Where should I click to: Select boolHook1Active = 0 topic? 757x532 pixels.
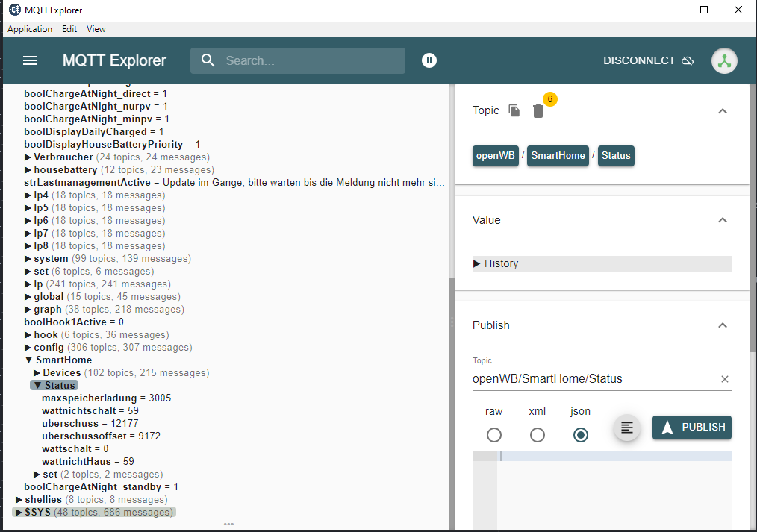coord(74,322)
